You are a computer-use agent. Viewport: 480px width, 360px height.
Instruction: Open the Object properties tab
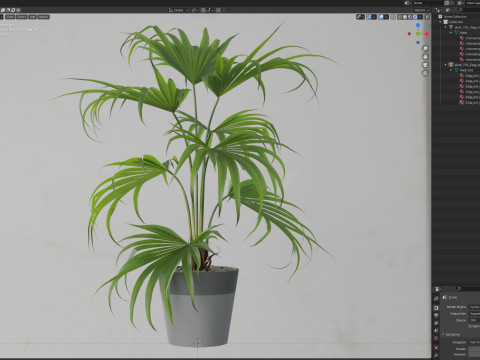click(x=436, y=348)
